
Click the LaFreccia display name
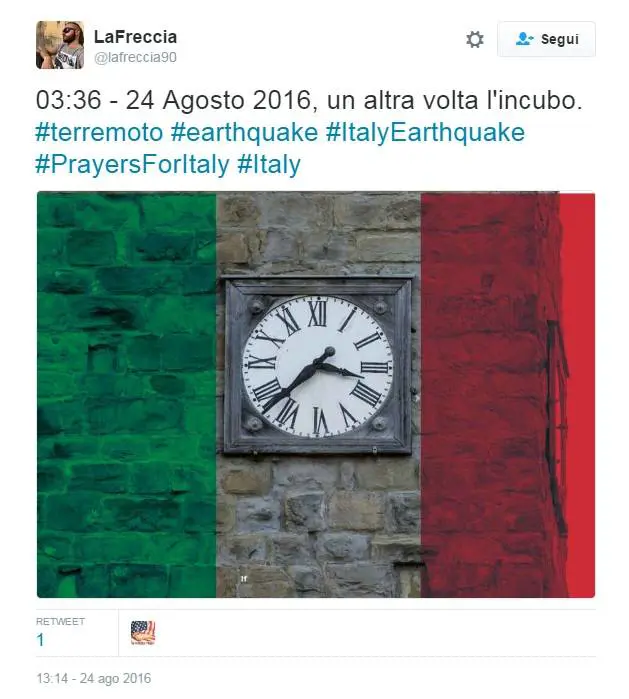[136, 37]
